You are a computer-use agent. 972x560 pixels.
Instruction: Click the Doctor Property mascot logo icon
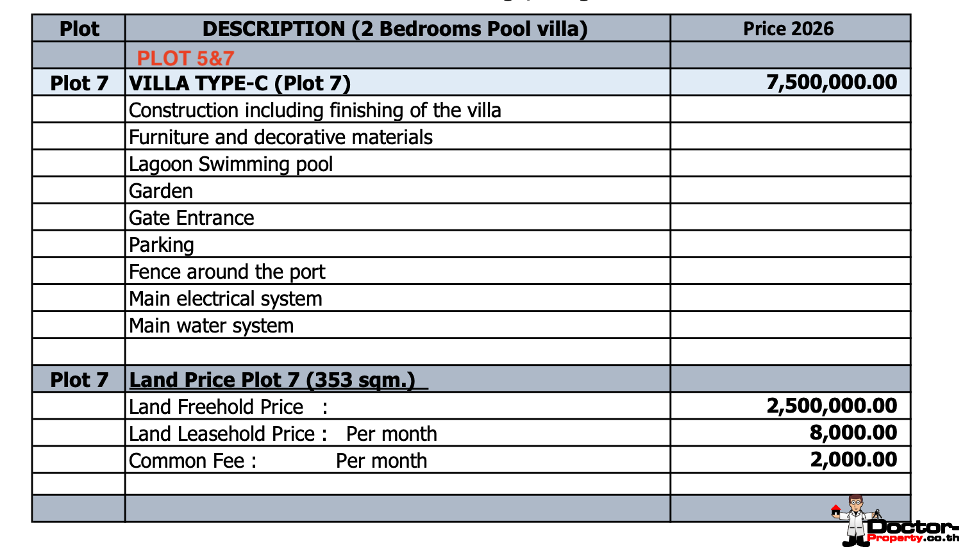854,519
